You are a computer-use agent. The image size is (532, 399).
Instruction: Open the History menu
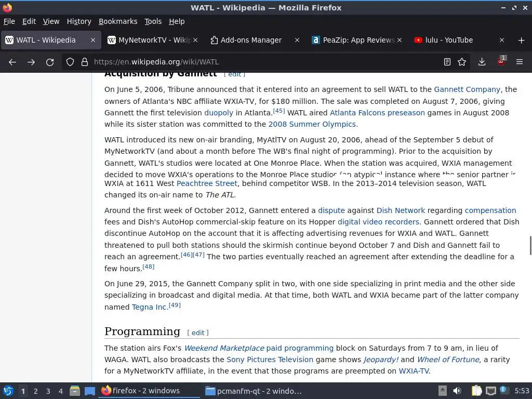point(79,21)
